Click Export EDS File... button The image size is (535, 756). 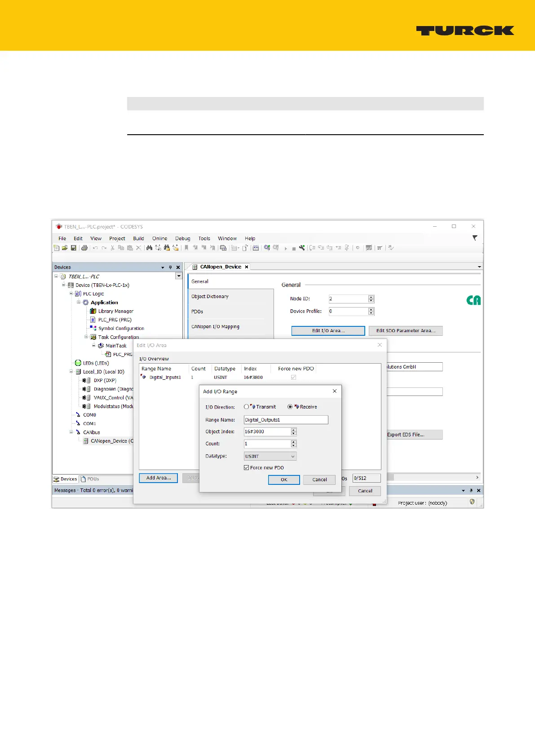click(414, 435)
